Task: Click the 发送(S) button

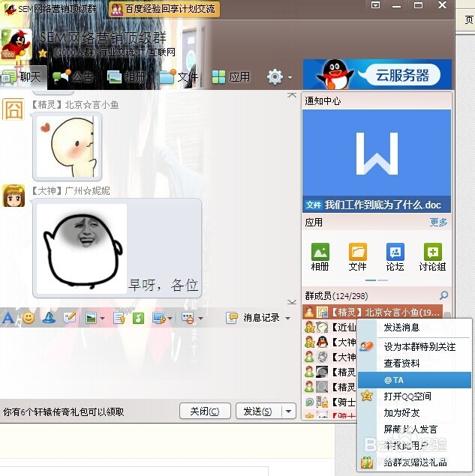Action: coord(259,412)
